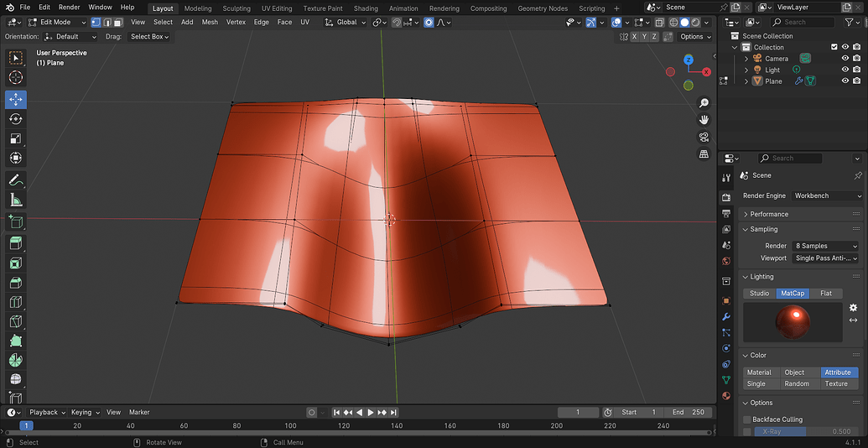Open the Options dropdown in viewport header

tap(694, 37)
